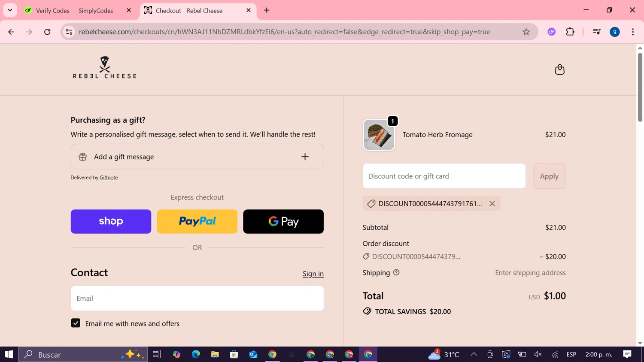
Task: Remove the applied DISCOUNT code tag
Action: [492, 204]
